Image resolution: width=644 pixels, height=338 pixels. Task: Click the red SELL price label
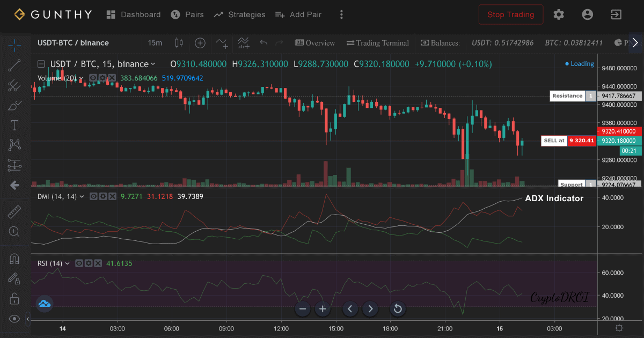[x=582, y=141]
